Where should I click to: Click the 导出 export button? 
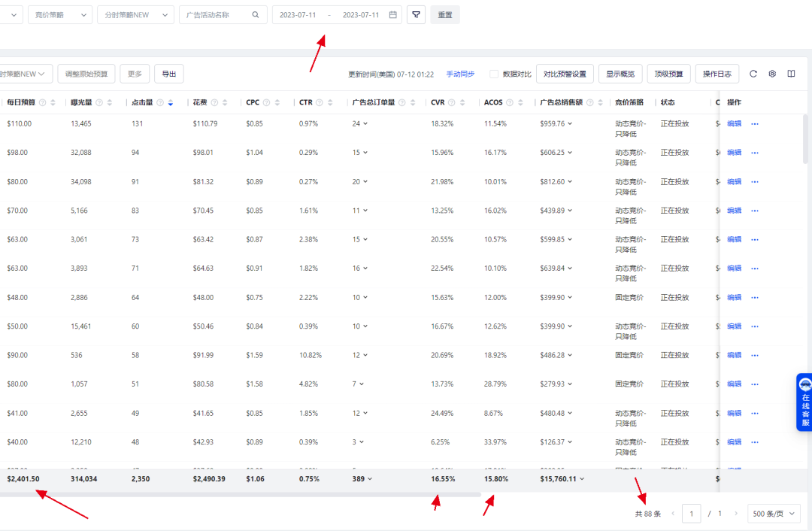click(169, 74)
